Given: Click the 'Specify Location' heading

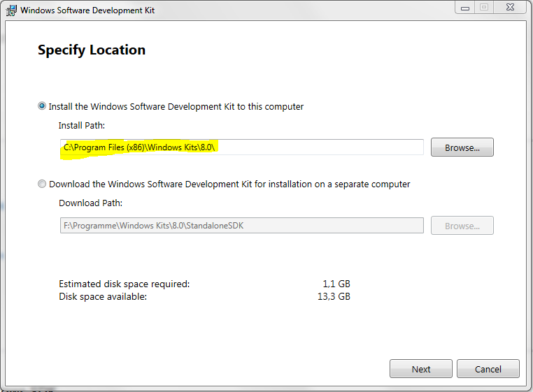Looking at the screenshot, I should [x=92, y=50].
